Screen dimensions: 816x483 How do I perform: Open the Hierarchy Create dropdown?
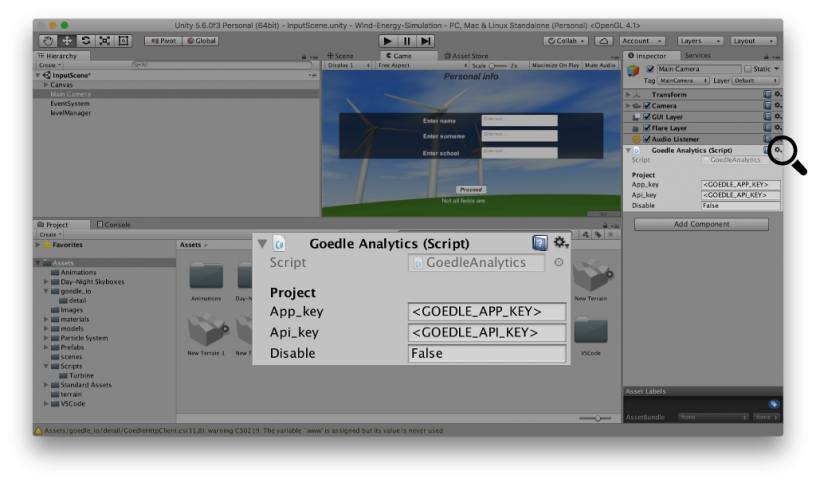[50, 65]
